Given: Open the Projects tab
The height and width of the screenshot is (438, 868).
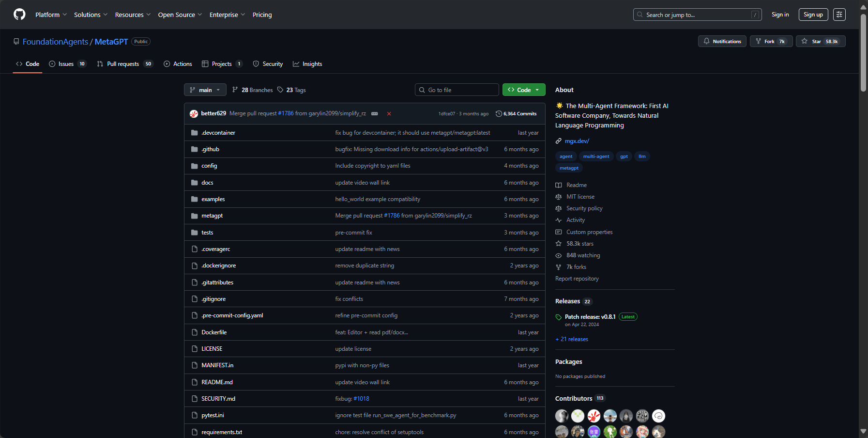Looking at the screenshot, I should [222, 64].
